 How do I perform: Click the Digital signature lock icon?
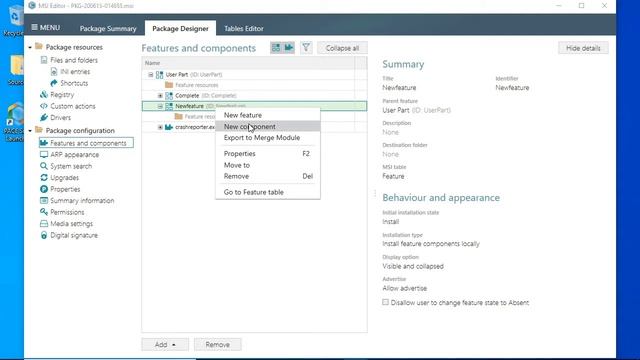44,235
